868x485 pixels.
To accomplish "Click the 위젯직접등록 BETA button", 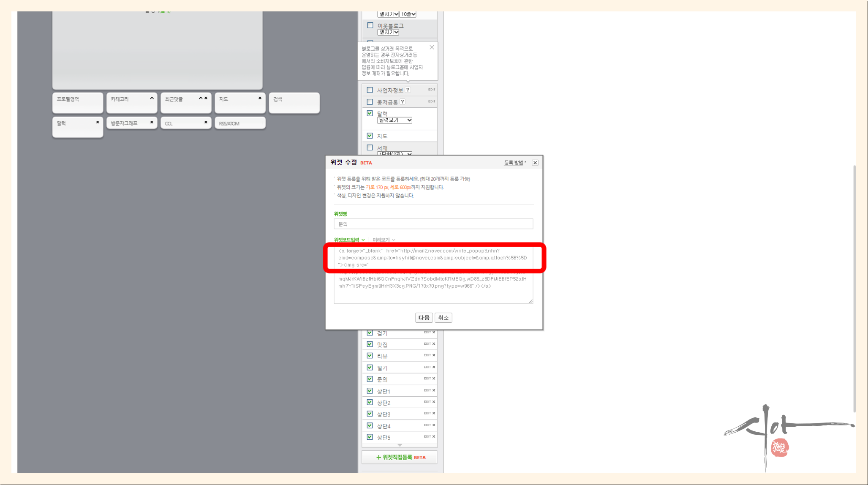I will coord(400,457).
